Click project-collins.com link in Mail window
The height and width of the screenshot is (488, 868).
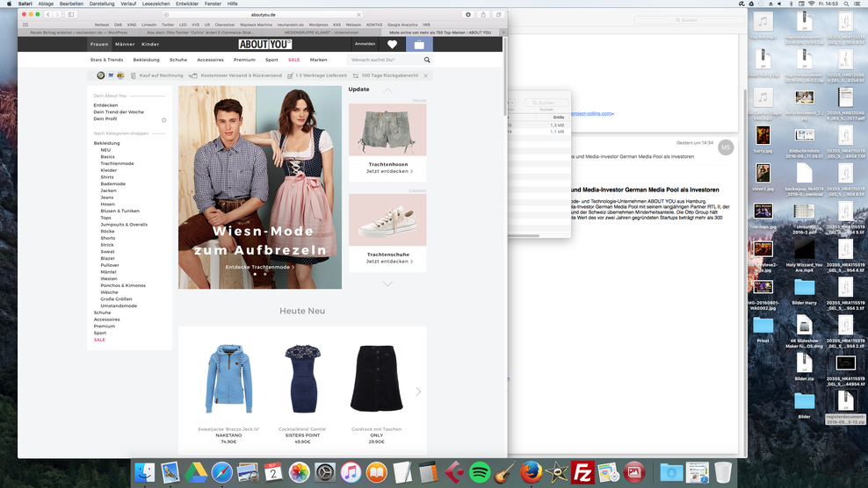coord(592,113)
